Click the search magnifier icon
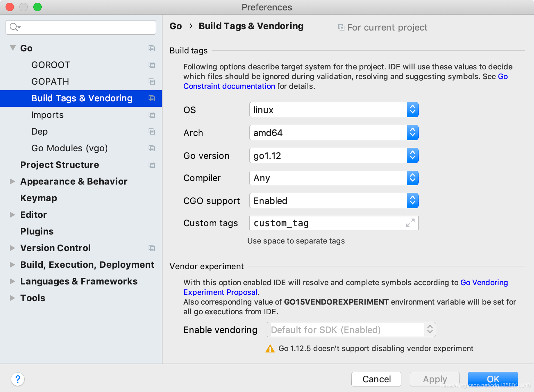Image resolution: width=534 pixels, height=392 pixels. point(14,27)
